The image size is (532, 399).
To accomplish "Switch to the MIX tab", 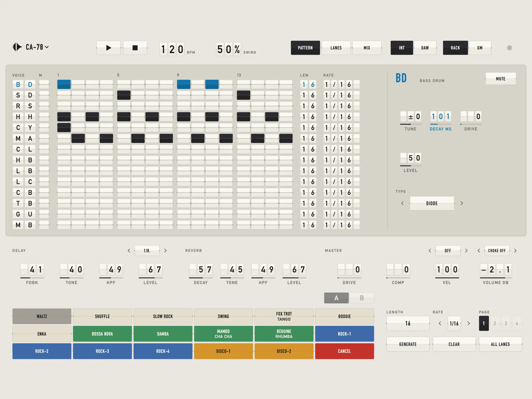I will [x=367, y=48].
